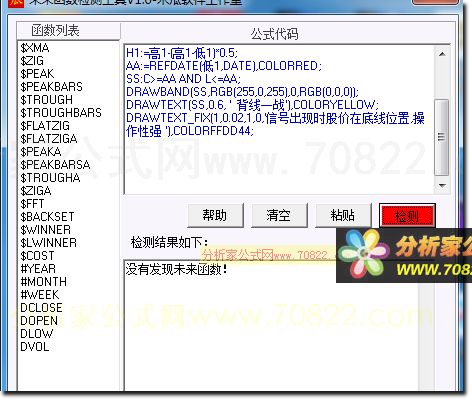
Task: Clear the formula with 清空 button
Action: click(x=279, y=216)
